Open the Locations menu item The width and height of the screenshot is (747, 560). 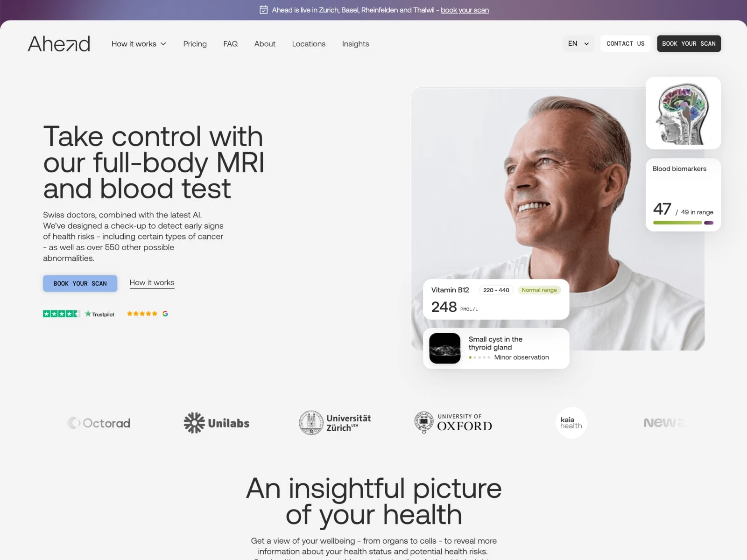coord(309,44)
